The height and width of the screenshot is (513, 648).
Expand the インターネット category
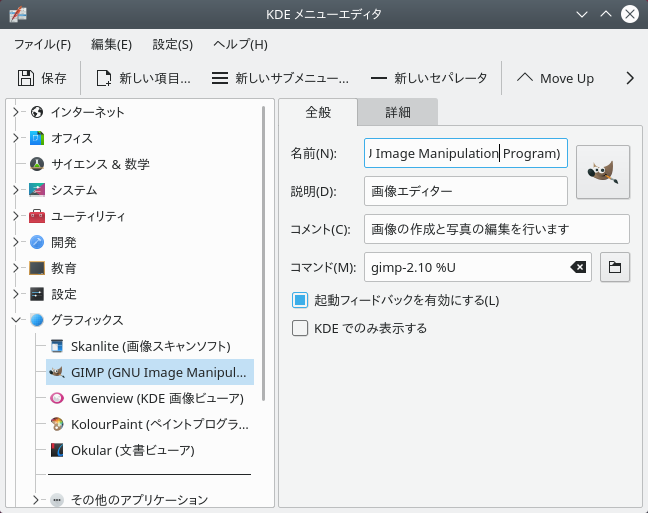(x=16, y=112)
